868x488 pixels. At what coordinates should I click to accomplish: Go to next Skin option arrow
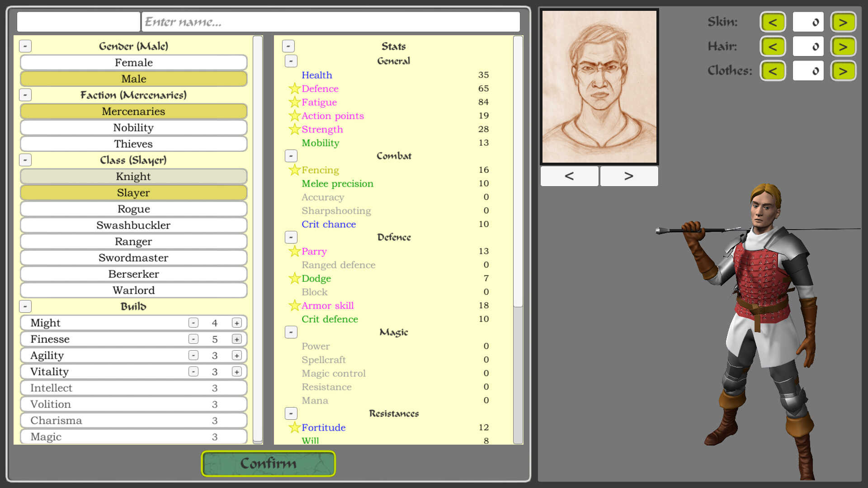843,22
